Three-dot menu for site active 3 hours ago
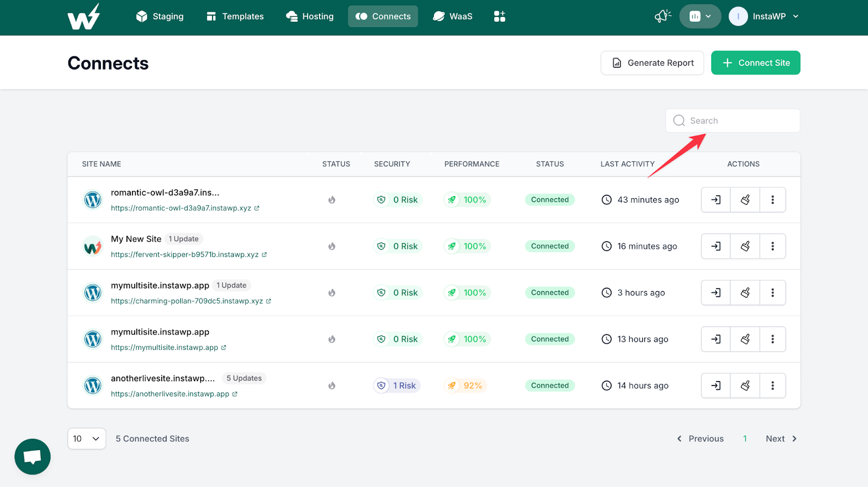This screenshot has width=868, height=487. pyautogui.click(x=773, y=293)
